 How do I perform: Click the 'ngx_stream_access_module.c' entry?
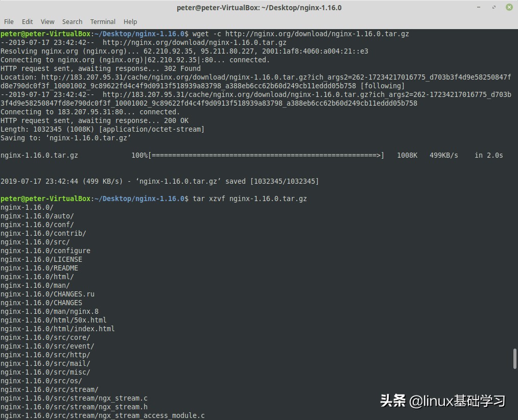(102, 416)
